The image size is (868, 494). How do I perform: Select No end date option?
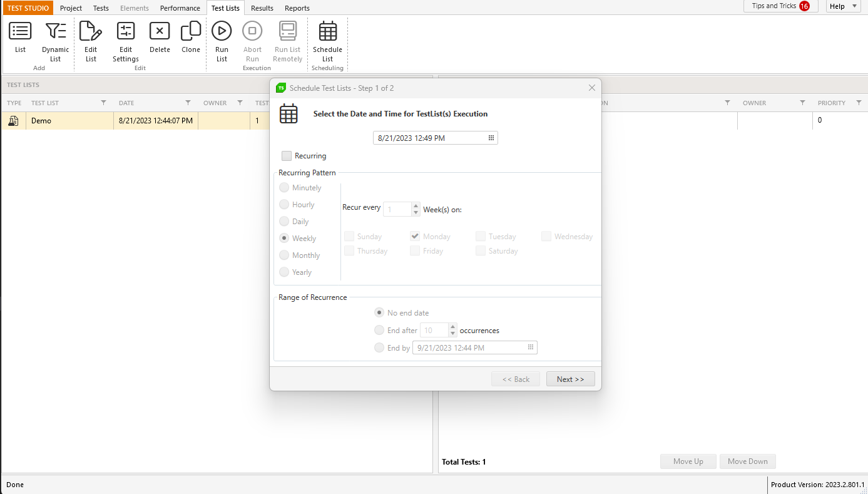click(x=379, y=313)
